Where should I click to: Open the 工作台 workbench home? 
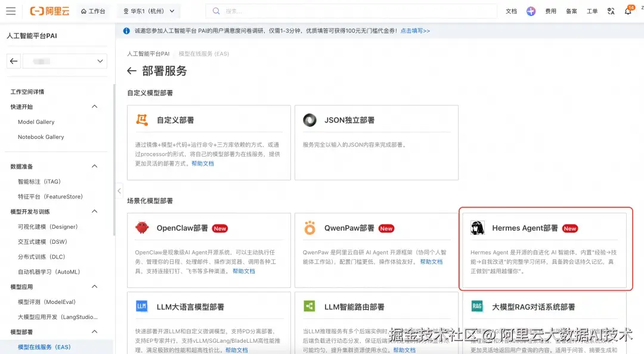pos(93,11)
